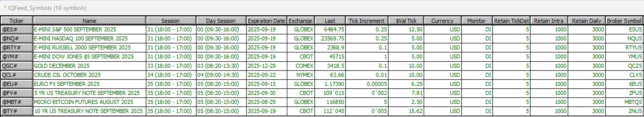The image size is (644, 117).
Task: Click the Tick Increment column header
Action: click(x=367, y=21)
